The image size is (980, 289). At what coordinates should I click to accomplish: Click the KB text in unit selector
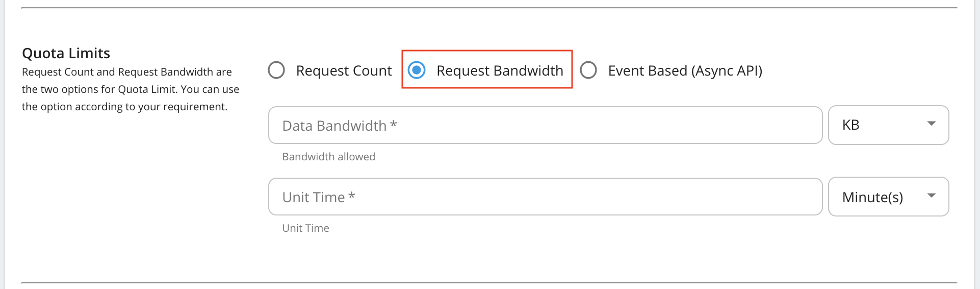850,125
